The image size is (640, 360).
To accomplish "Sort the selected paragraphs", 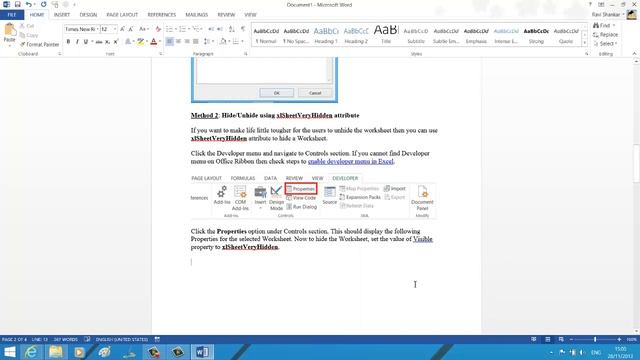I will tap(231, 29).
